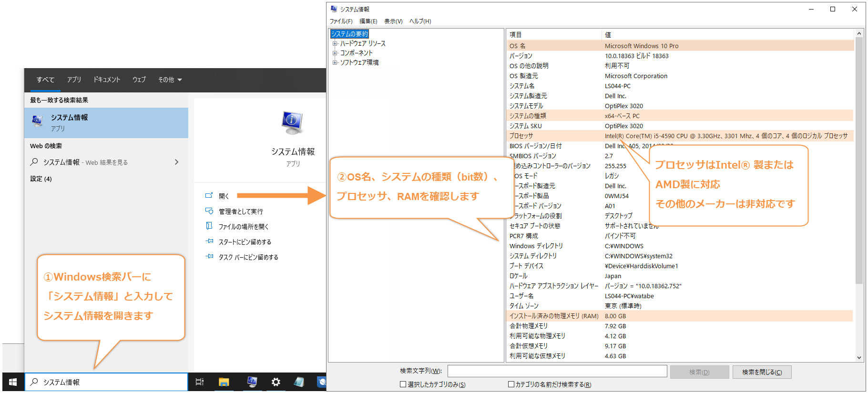Click the 検索(D) button
868x393 pixels.
click(699, 372)
